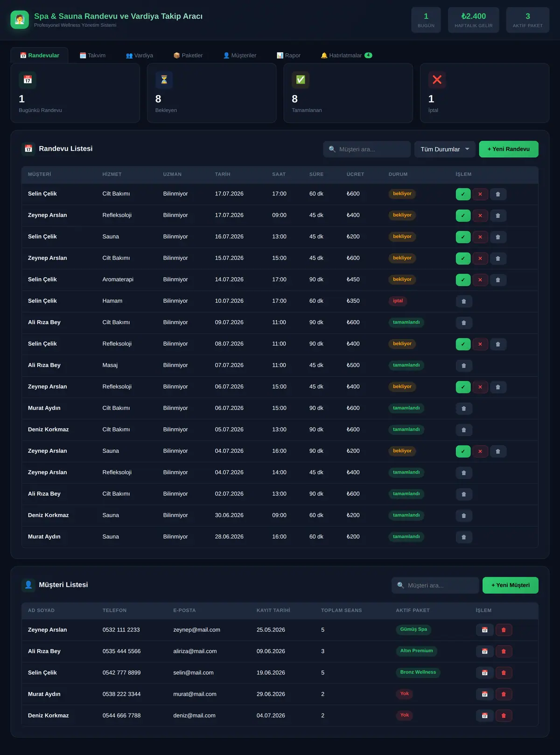
Task: Go to the Paketler tab
Action: 188,56
